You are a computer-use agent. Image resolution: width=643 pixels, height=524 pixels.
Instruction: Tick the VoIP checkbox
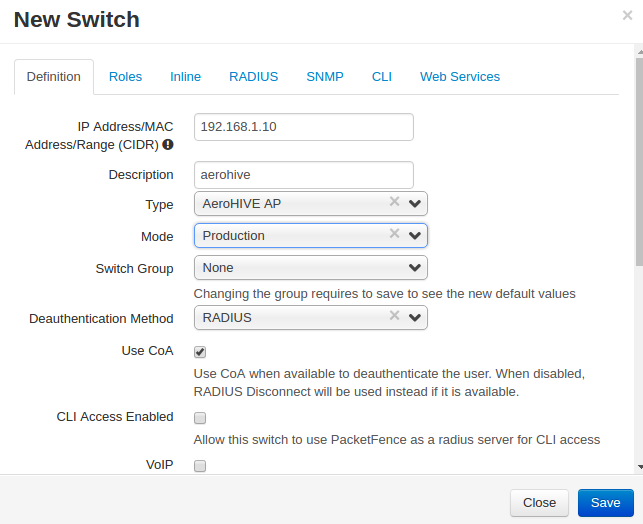tap(200, 466)
